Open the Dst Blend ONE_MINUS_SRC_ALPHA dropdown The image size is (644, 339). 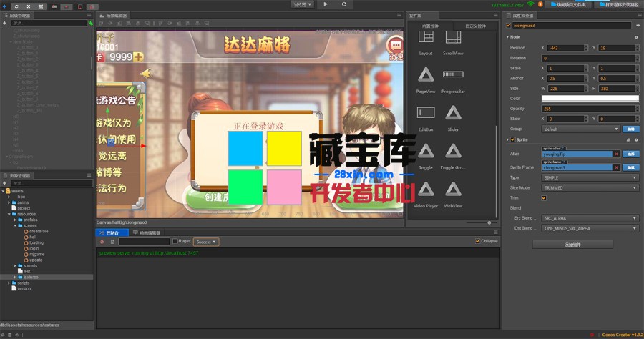click(590, 228)
